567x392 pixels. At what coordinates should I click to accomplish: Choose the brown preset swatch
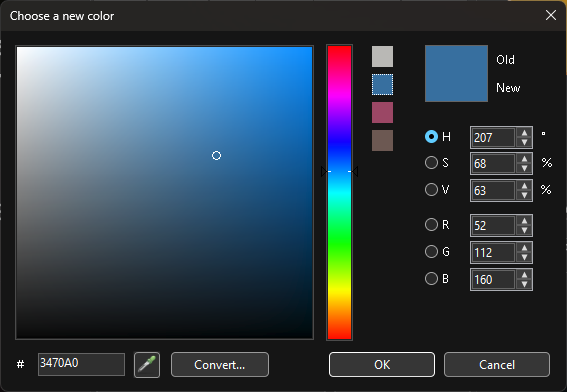[382, 140]
